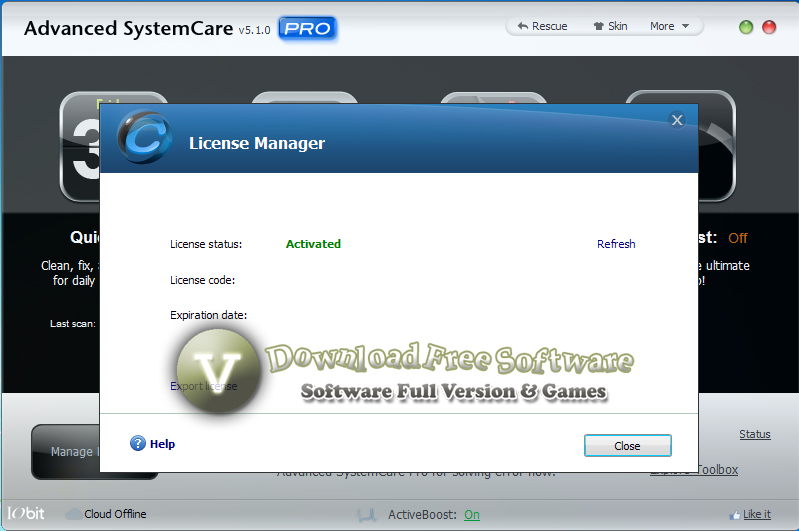799x531 pixels.
Task: Click the red close circle icon
Action: point(769,27)
